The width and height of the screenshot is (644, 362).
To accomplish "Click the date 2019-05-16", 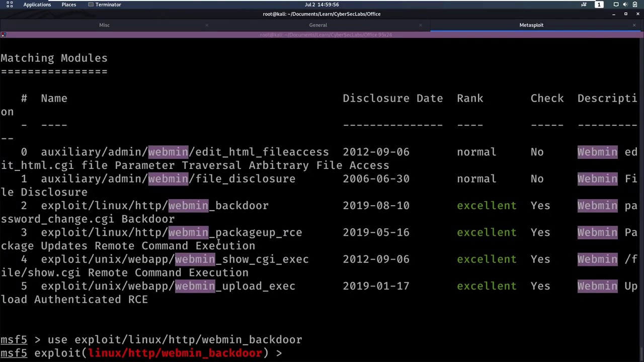I will (x=376, y=232).
